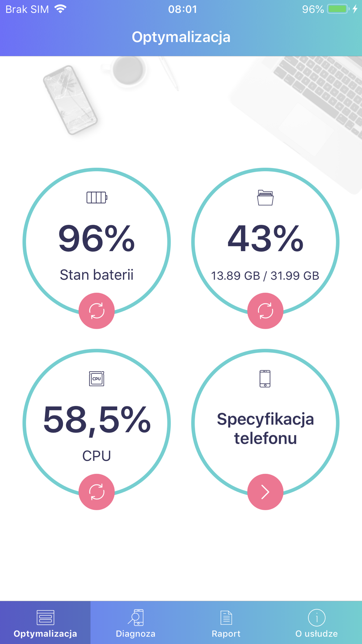Tap the folder icon above 43%

click(265, 198)
